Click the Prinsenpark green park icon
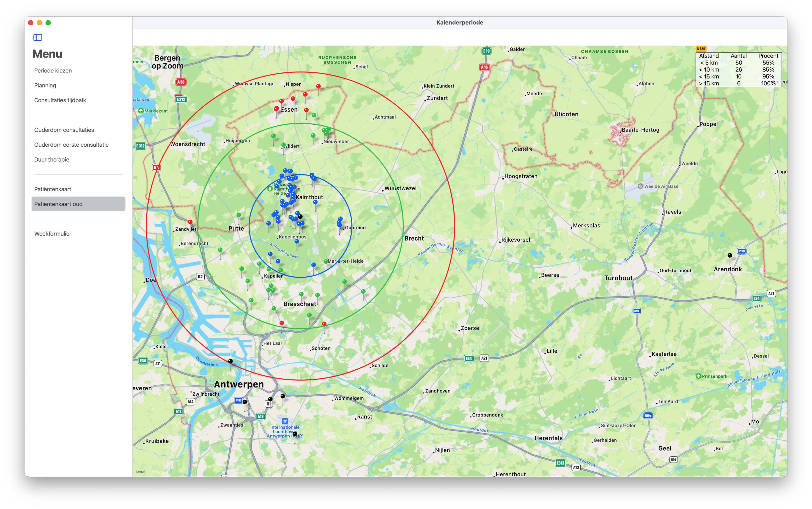The width and height of the screenshot is (812, 509). tap(698, 376)
